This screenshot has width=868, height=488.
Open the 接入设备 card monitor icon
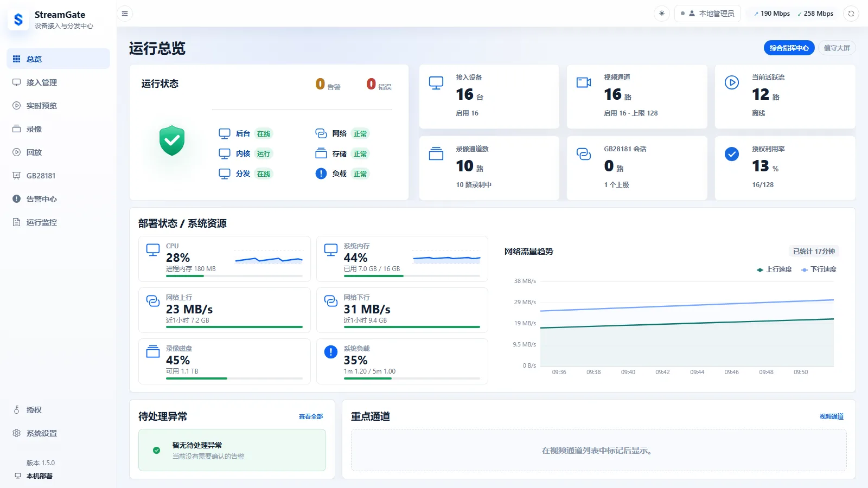pyautogui.click(x=436, y=83)
